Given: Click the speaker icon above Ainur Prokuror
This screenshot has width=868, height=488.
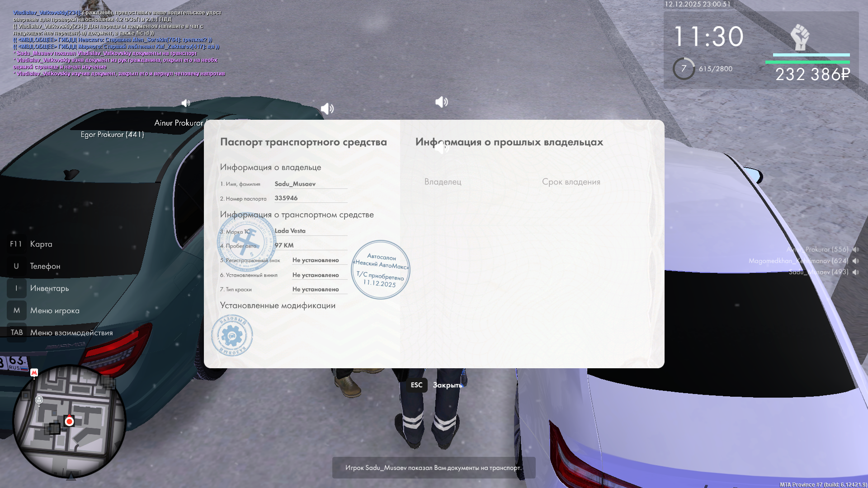Looking at the screenshot, I should tap(186, 103).
